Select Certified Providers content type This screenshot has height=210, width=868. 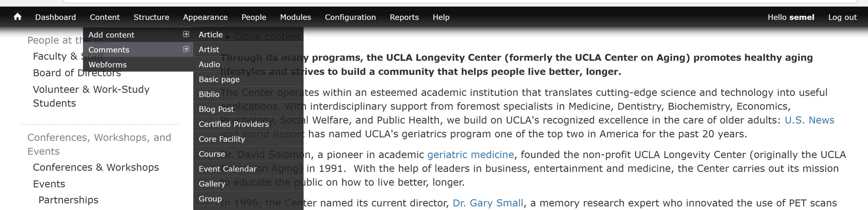[x=234, y=124]
